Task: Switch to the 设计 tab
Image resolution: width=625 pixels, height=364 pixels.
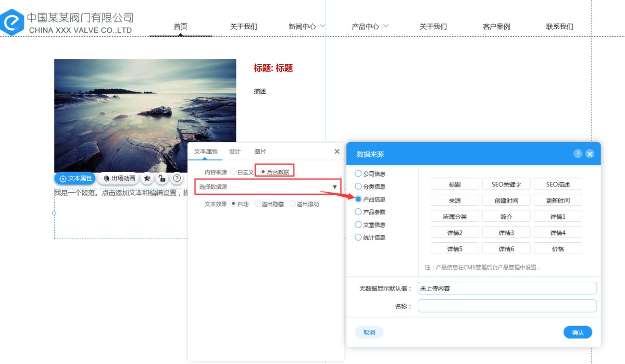Action: (x=235, y=152)
